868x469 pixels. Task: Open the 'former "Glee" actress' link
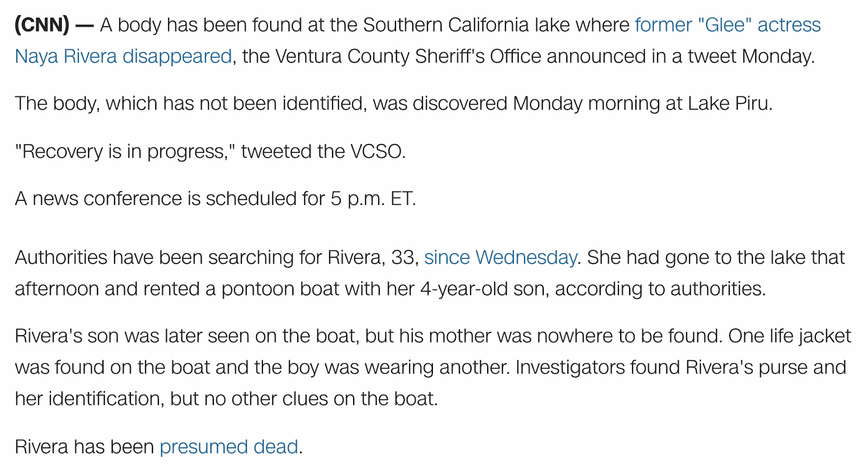(x=727, y=25)
